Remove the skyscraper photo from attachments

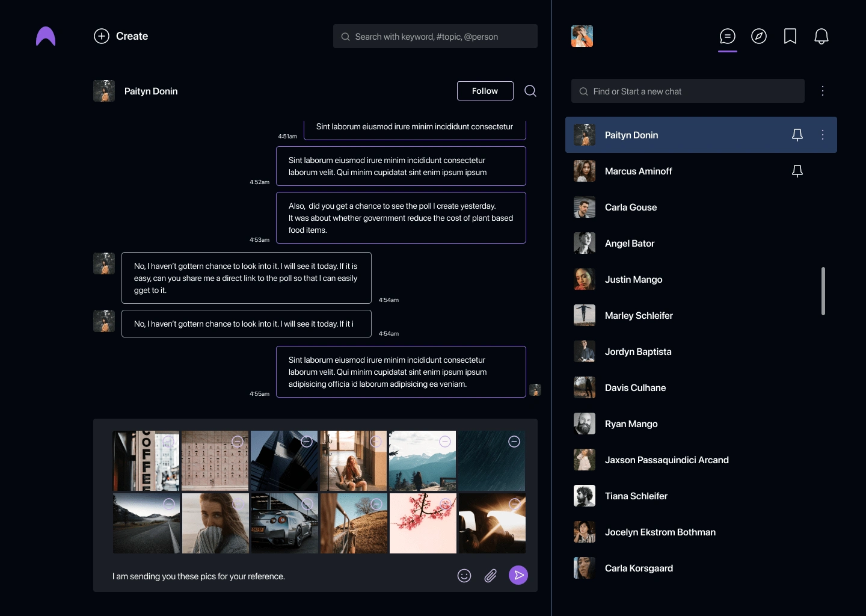tap(307, 442)
